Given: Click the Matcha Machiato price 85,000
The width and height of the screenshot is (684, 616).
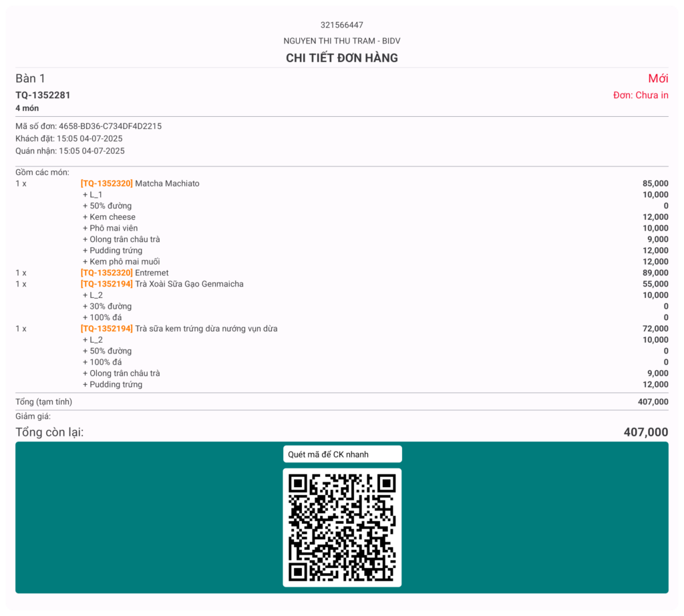Looking at the screenshot, I should click(655, 184).
